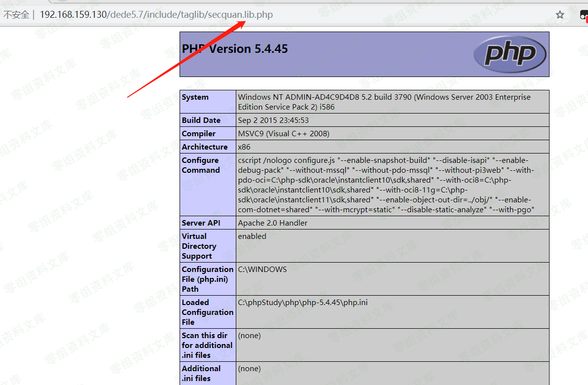This screenshot has height=385, width=588.
Task: Click the 'PHP Version 5.4.45' heading
Action: point(235,49)
